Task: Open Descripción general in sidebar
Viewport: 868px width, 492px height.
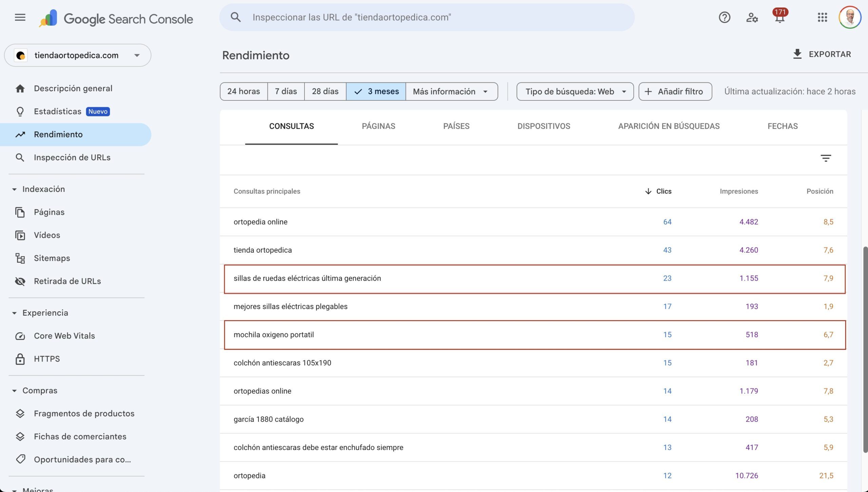Action: coord(76,88)
